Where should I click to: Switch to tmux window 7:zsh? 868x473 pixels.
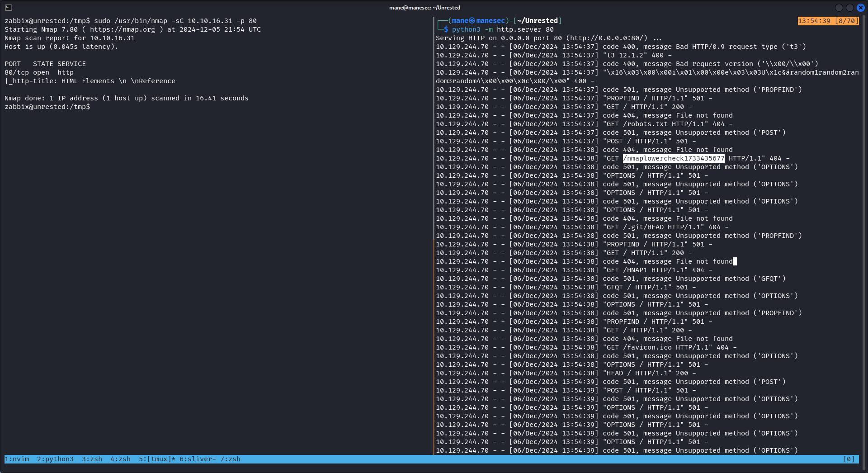click(x=230, y=459)
